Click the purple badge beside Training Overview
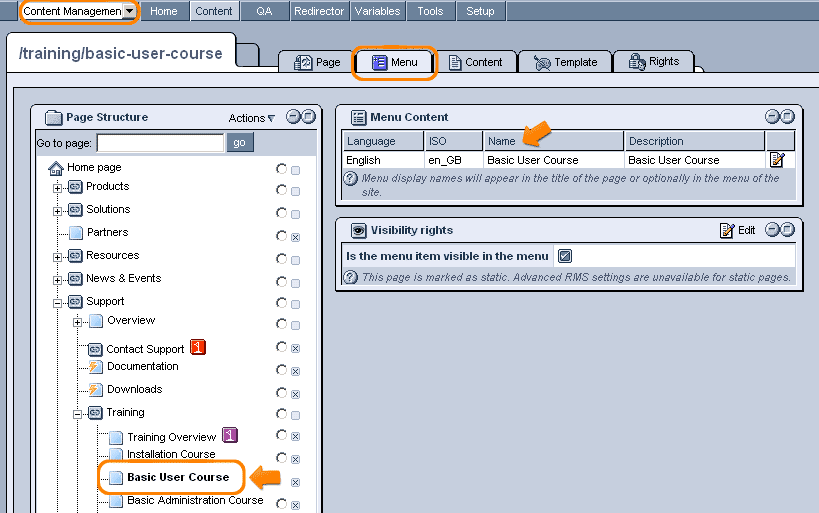The width and height of the screenshot is (819, 513). 229,435
